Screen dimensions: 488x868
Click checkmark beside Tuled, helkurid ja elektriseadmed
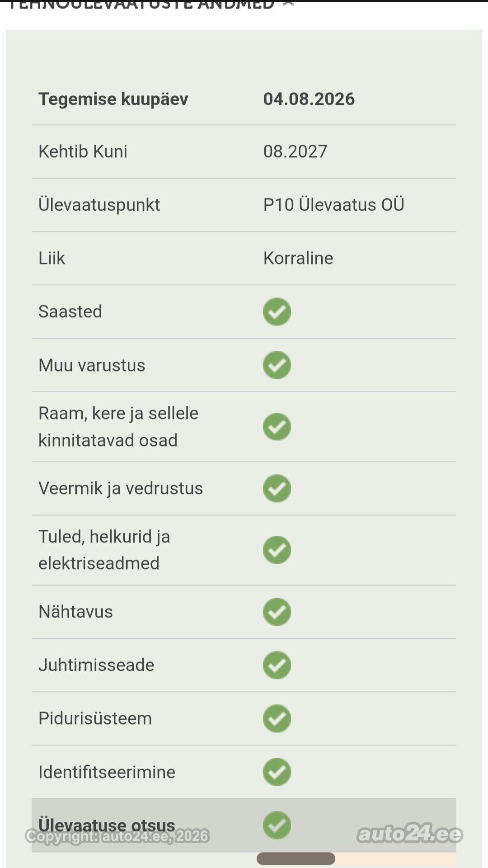click(277, 550)
